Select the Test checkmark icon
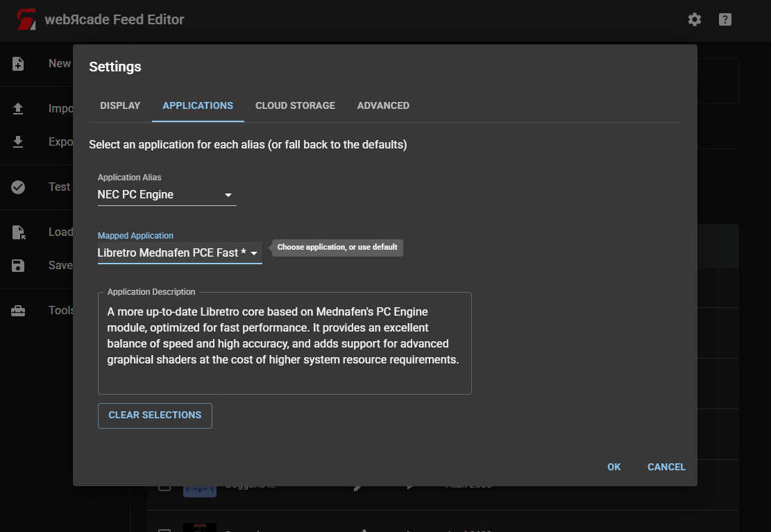This screenshot has width=771, height=532. pos(19,187)
